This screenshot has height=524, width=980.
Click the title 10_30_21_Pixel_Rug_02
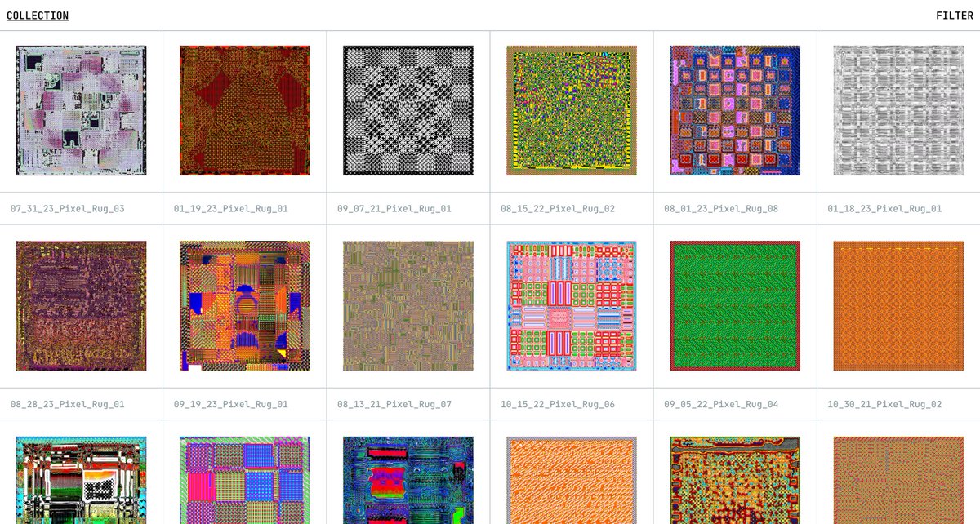point(884,405)
